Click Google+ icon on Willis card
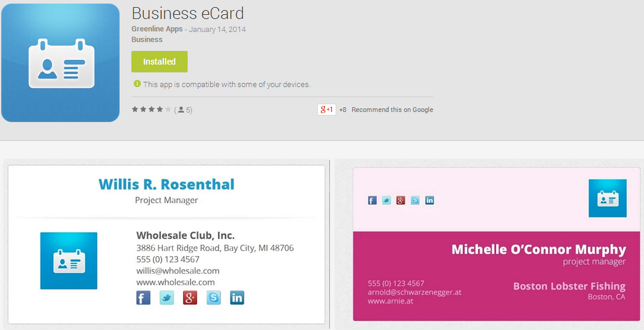Screen dimensions: 644x330 tap(190, 297)
